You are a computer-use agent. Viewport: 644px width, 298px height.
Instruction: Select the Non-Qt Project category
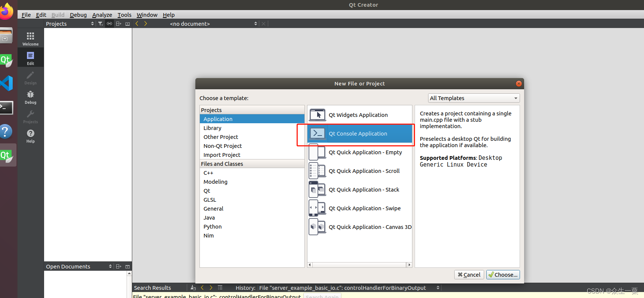[x=252, y=146]
